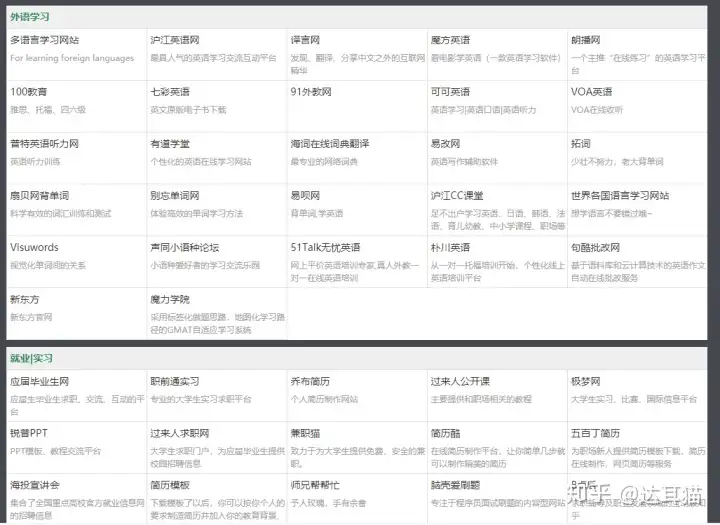
Task: Click the 'VOA在线收听' description text
Action: pos(597,110)
